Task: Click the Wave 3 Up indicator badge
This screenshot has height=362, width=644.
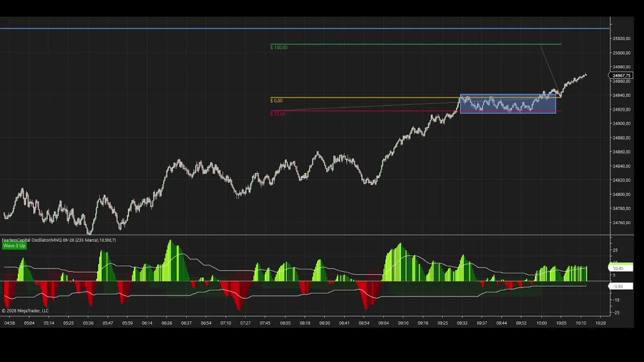Action: click(x=14, y=246)
